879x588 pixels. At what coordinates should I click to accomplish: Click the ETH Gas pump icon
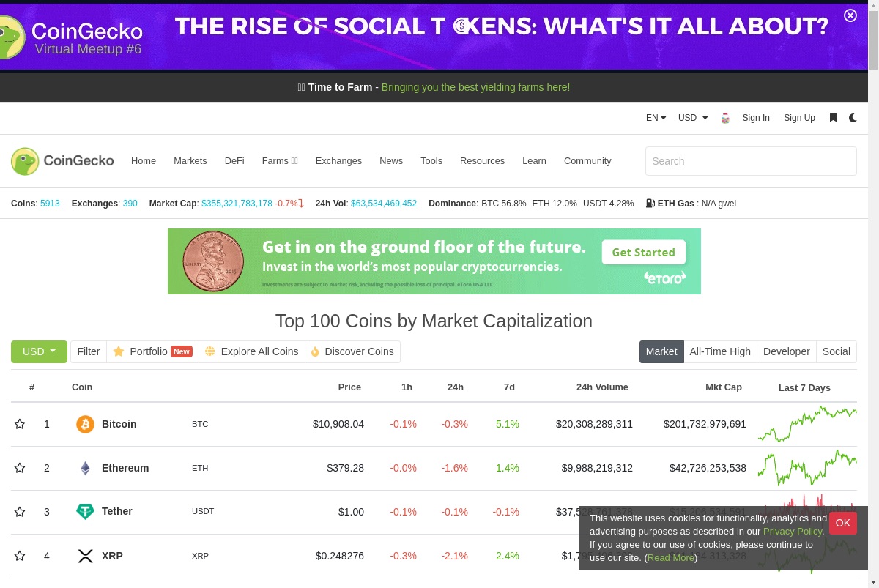coord(650,204)
